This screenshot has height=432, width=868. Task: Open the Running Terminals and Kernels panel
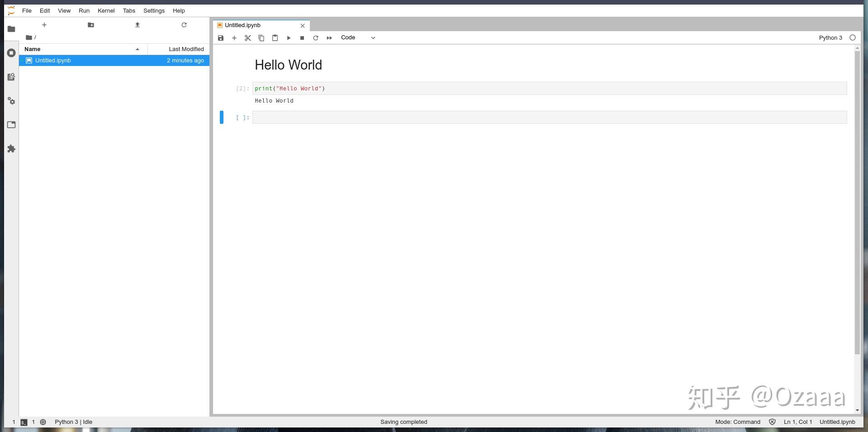pyautogui.click(x=11, y=53)
